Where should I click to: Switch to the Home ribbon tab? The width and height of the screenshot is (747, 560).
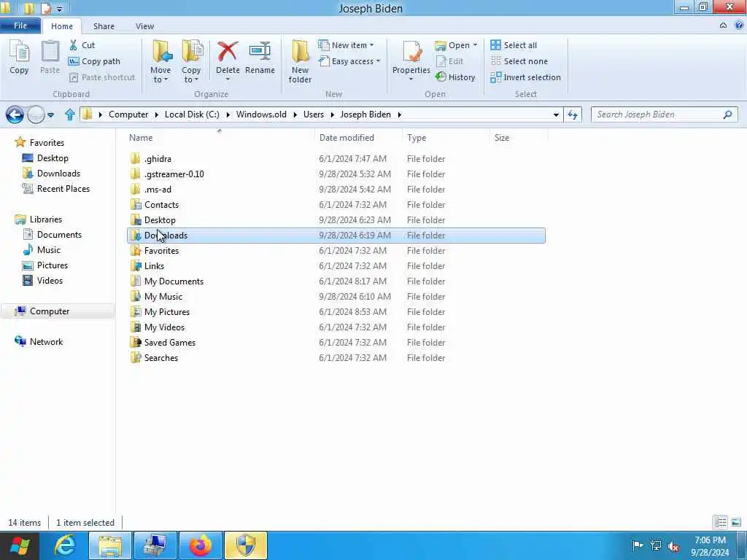62,26
